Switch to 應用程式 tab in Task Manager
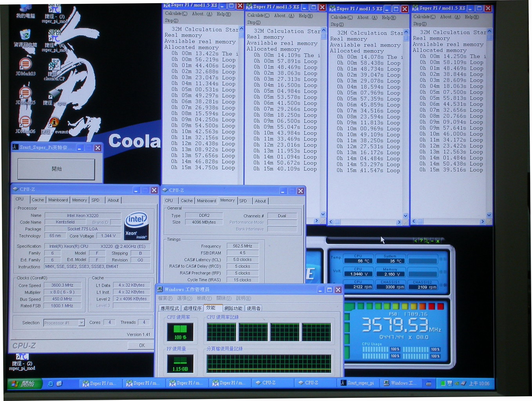This screenshot has height=401, width=532. (x=170, y=308)
